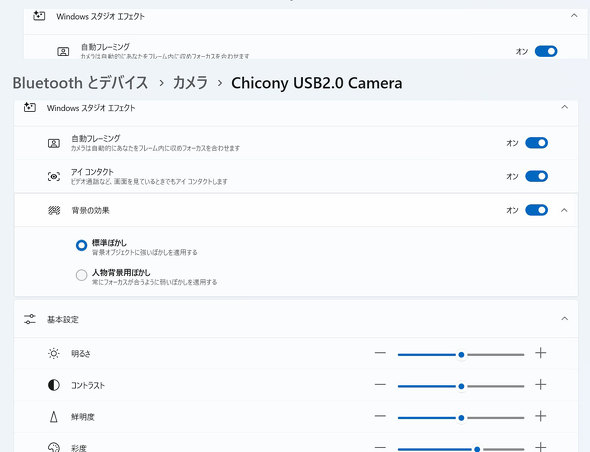
Task: Collapse the top cropped Windows スタジオ エフェクト chevron
Action: point(574,15)
